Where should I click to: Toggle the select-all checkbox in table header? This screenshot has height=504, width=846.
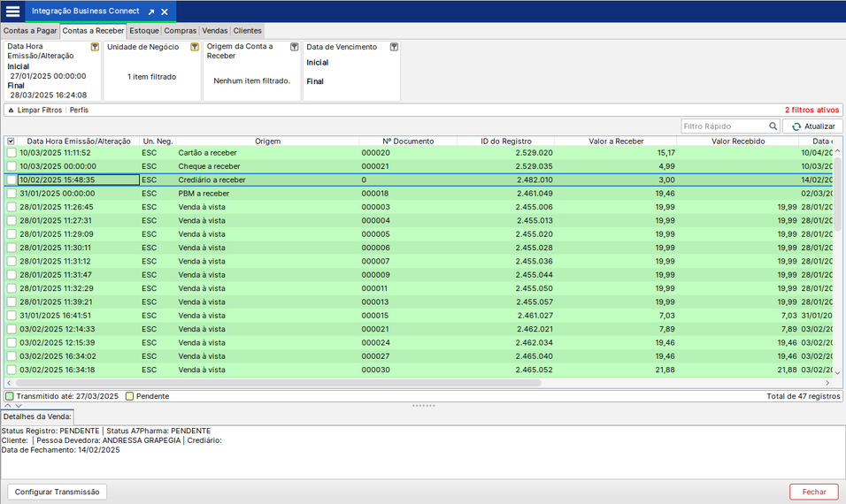[x=11, y=141]
